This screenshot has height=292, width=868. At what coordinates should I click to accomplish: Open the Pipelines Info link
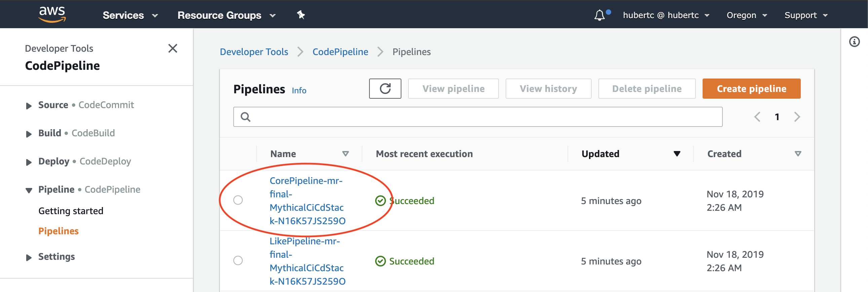click(x=299, y=91)
